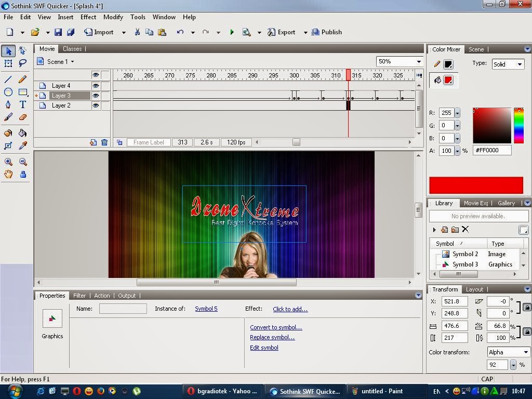The width and height of the screenshot is (532, 399).
Task: Click the Insert Layer icon
Action: click(94, 142)
